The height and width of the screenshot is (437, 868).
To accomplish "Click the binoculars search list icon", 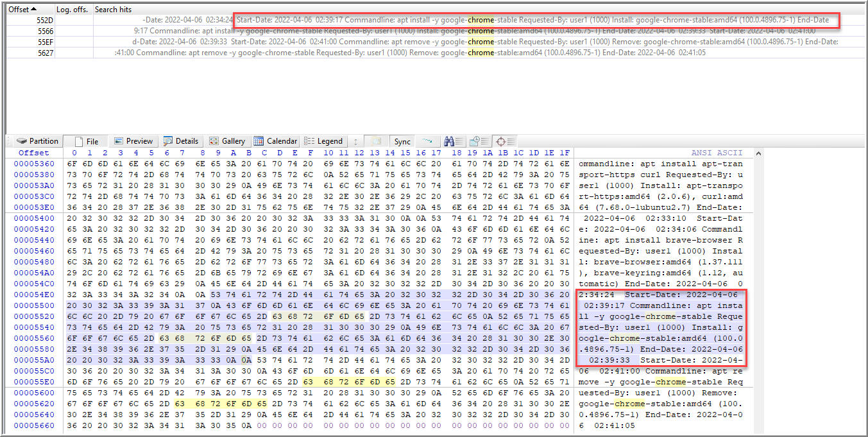I will click(454, 141).
